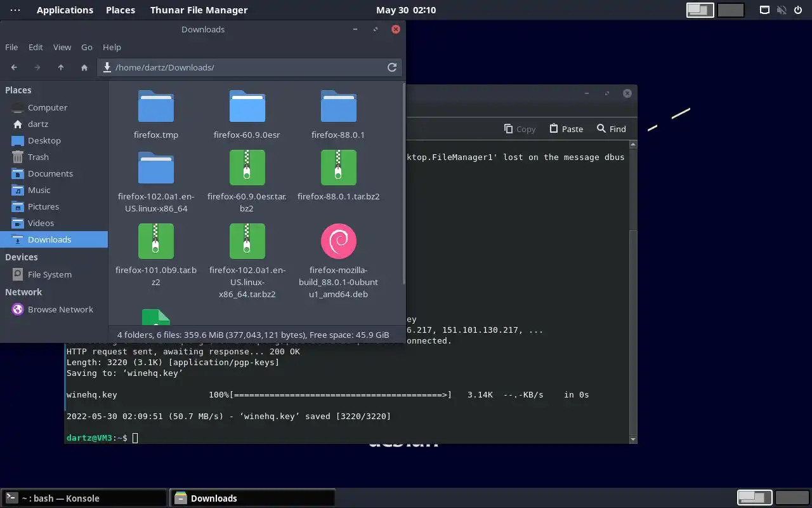Click the Konsole scrollbar down arrow
This screenshot has height=508, width=812.
[x=632, y=438]
